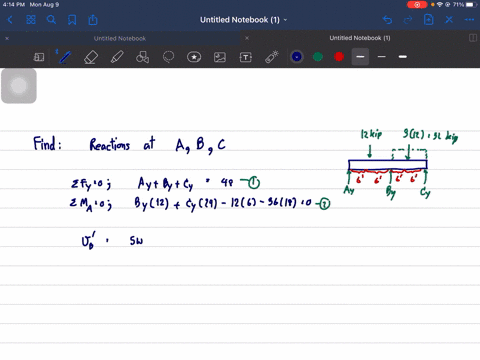This screenshot has width=480, height=360.
Task: Toggle the zoom window tool
Action: 39,57
